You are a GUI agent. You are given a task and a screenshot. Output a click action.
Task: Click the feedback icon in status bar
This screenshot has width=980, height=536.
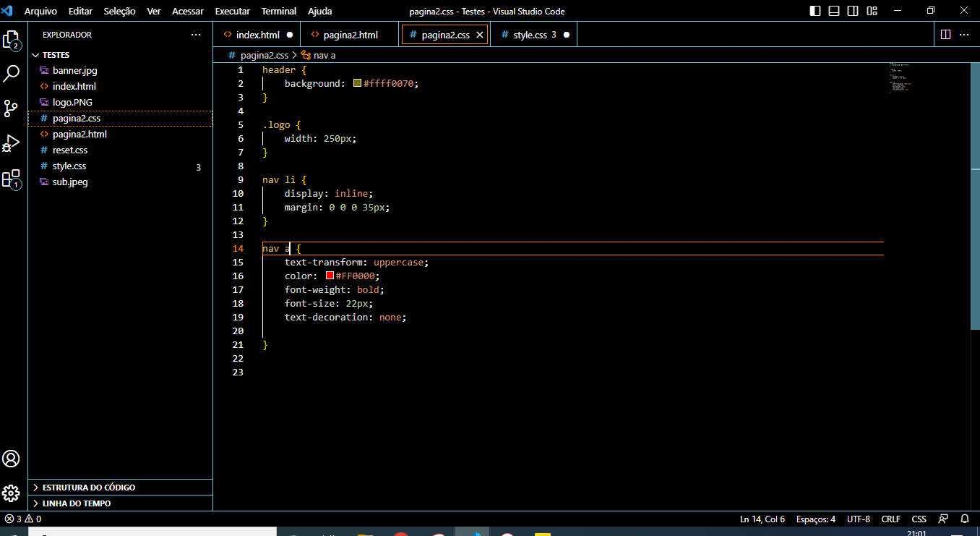pyautogui.click(x=943, y=519)
